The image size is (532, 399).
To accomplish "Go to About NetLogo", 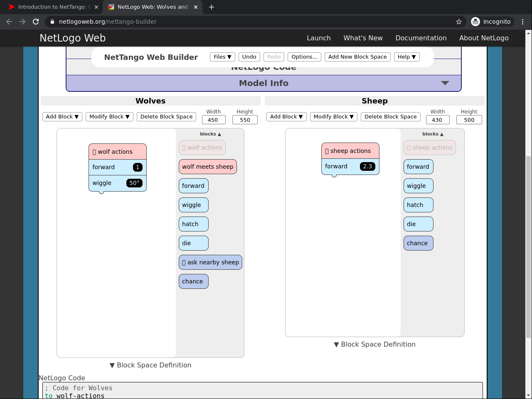I will click(x=484, y=38).
